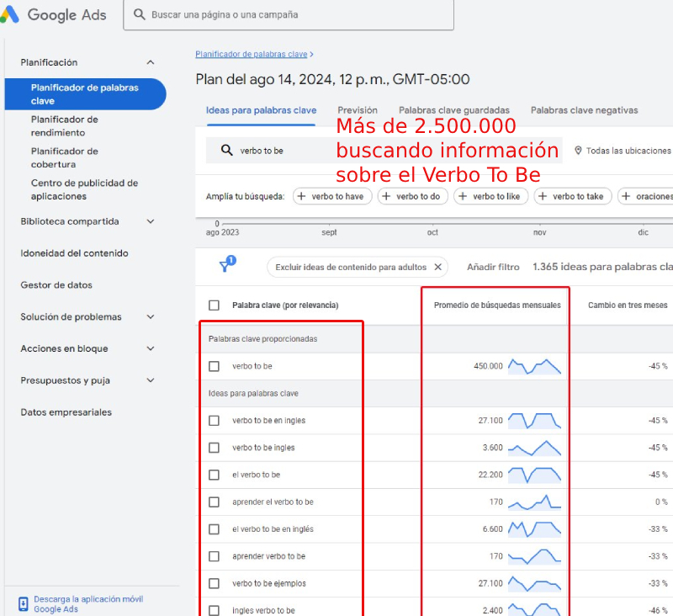673x616 pixels.
Task: Check the 'verbo to be ejemplos' row
Action: [x=214, y=583]
